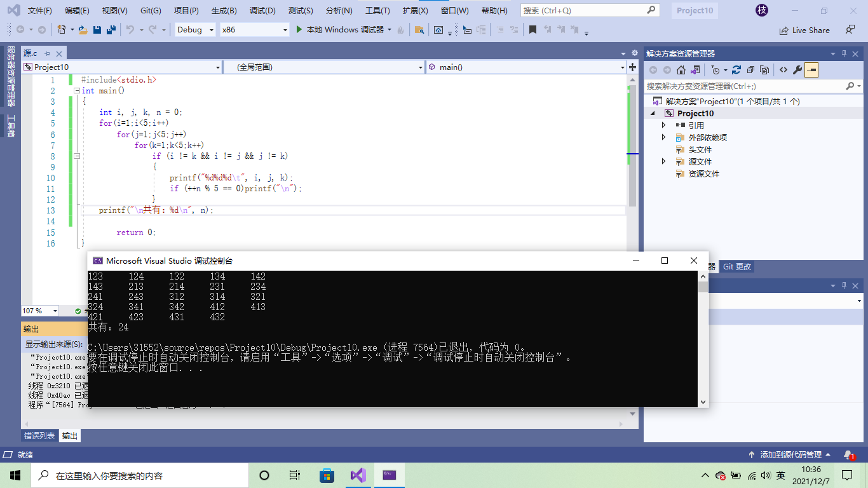Collapse the if-block outline on line 8
The width and height of the screenshot is (868, 488).
[77, 156]
